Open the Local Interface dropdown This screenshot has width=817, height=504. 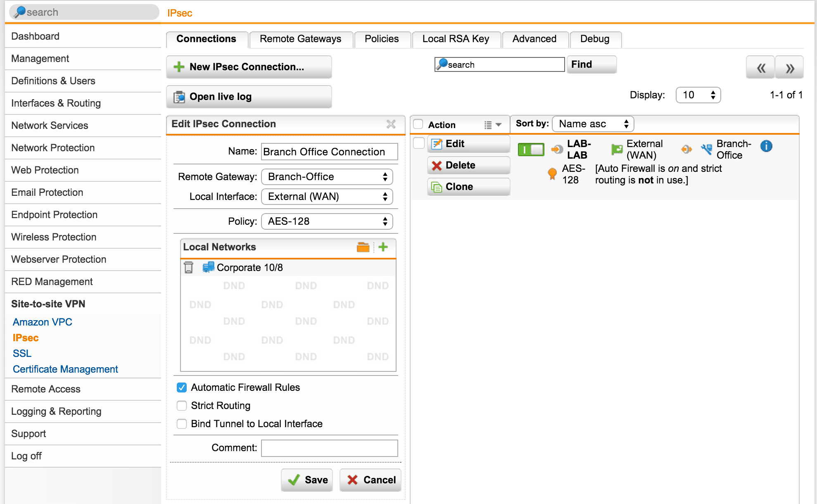pos(327,197)
